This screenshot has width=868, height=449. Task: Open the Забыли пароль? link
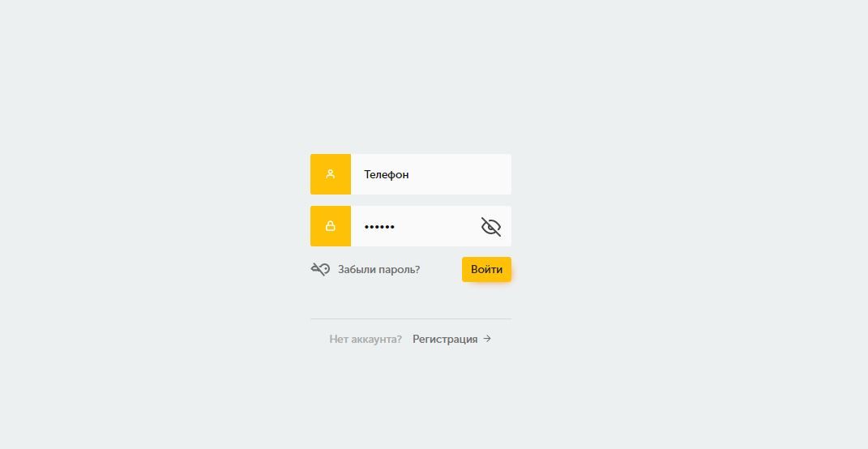pos(378,270)
